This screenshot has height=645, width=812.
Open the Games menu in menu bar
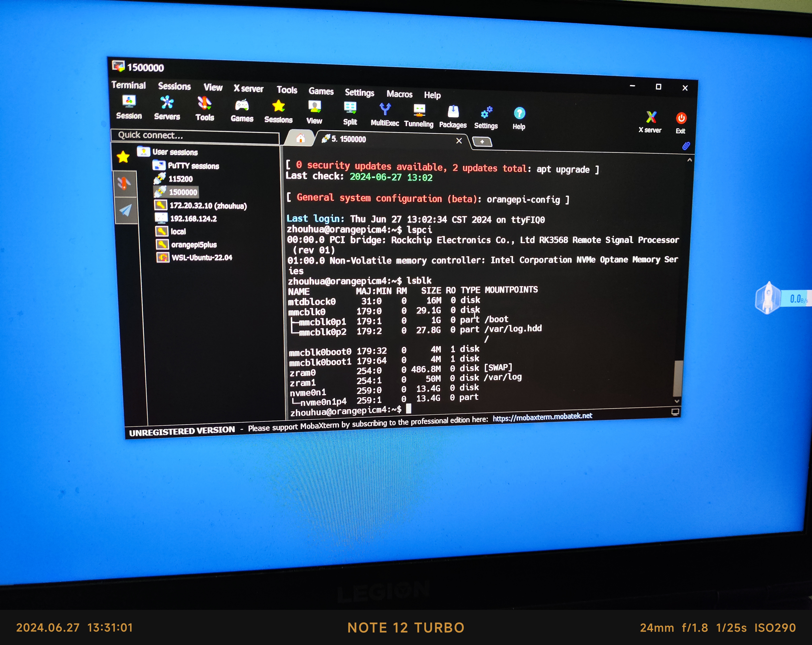[x=321, y=91]
